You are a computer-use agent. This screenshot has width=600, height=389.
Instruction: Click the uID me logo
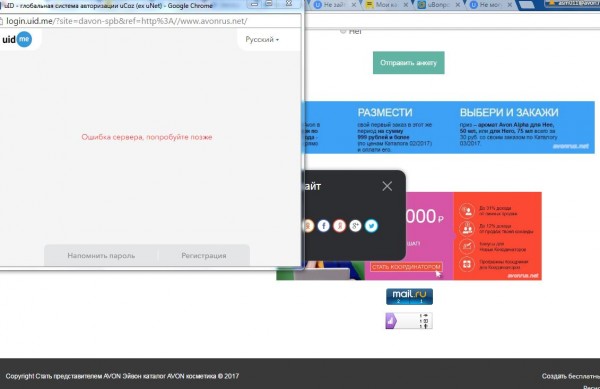click(x=17, y=39)
